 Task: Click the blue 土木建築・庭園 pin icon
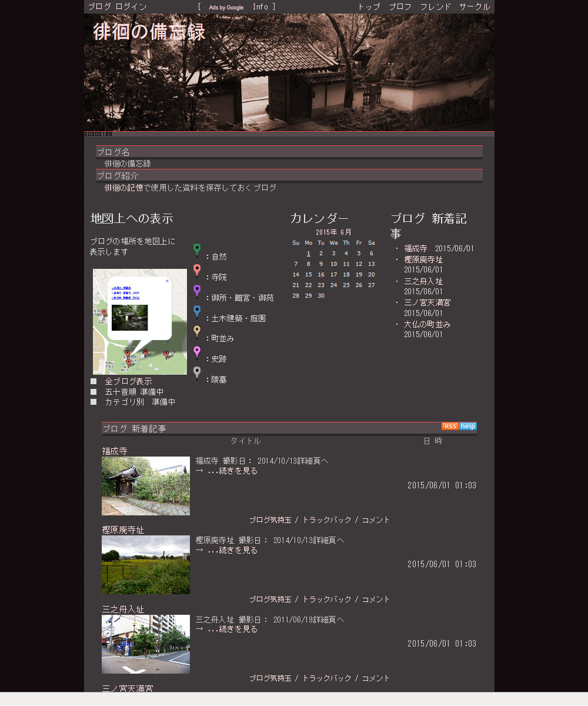197,312
